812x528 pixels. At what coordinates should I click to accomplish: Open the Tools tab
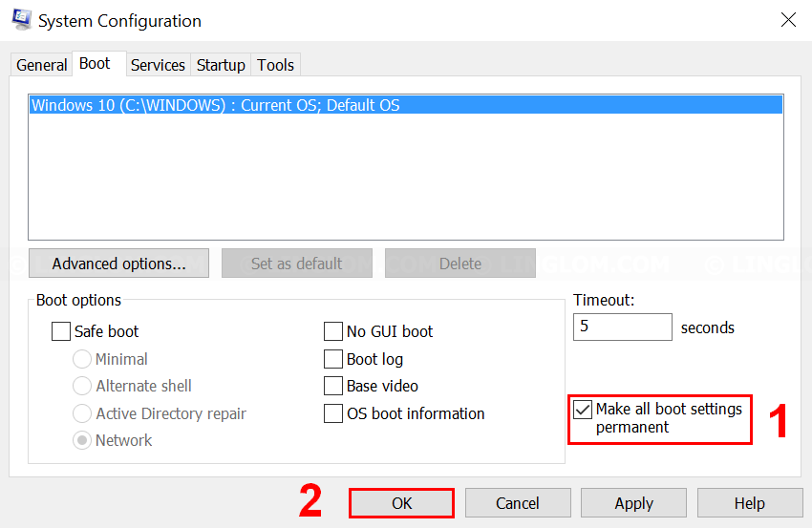pyautogui.click(x=275, y=65)
